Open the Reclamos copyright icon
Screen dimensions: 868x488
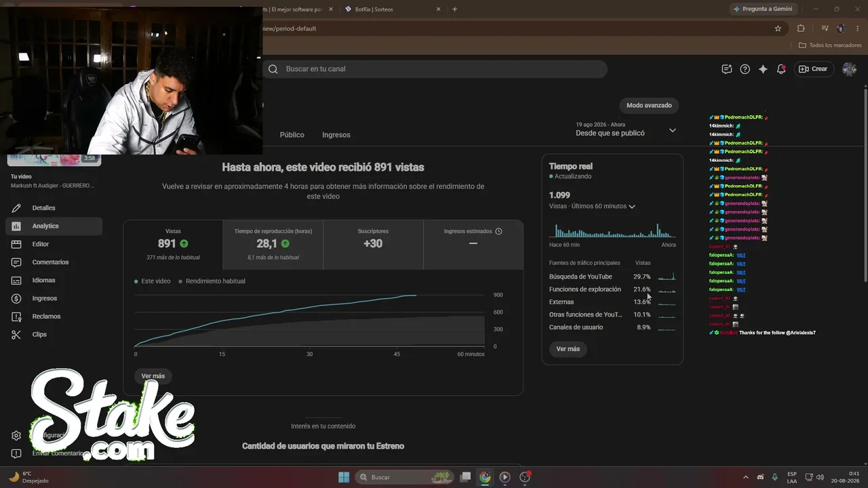point(17,317)
